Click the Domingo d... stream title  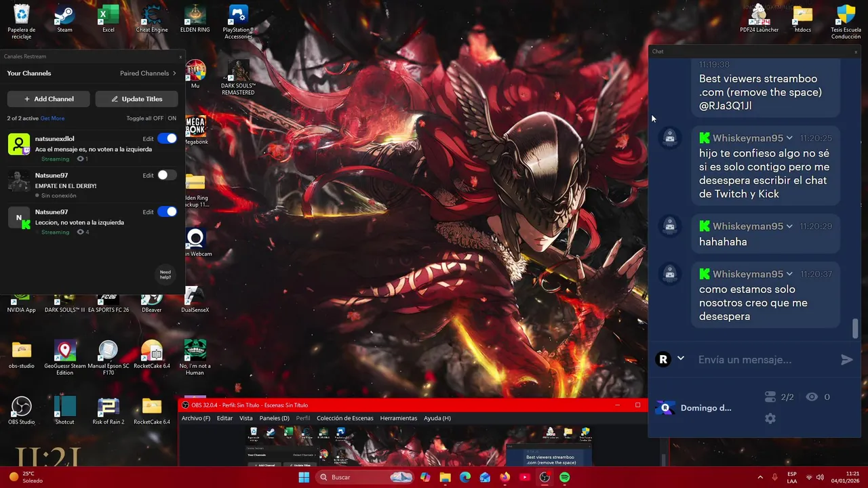pos(706,408)
